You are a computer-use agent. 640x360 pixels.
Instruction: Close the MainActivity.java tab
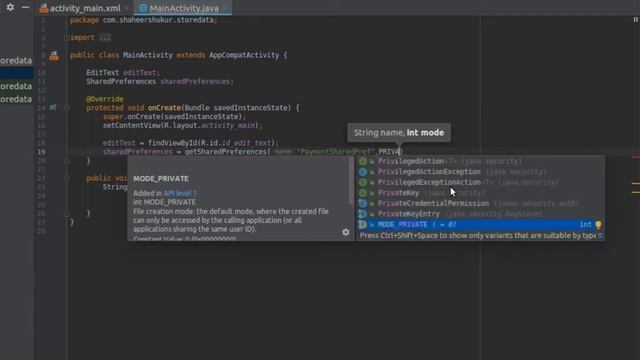225,8
